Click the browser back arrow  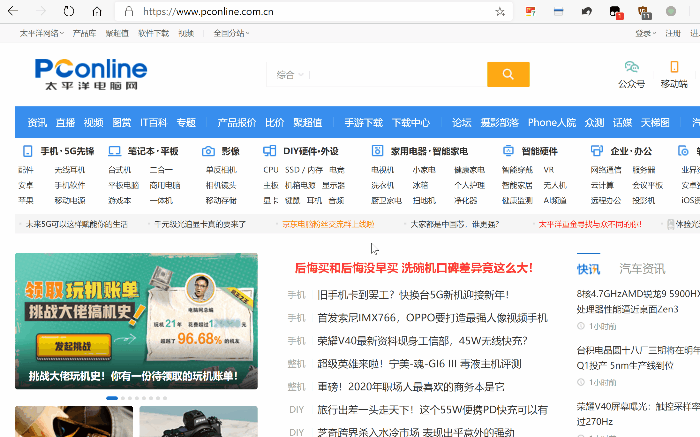pos(12,11)
